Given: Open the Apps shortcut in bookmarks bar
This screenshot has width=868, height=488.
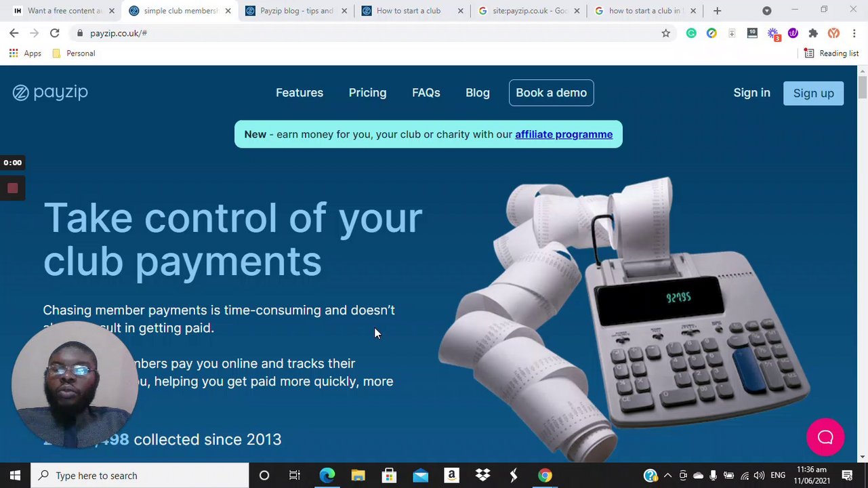Looking at the screenshot, I should click(x=25, y=54).
